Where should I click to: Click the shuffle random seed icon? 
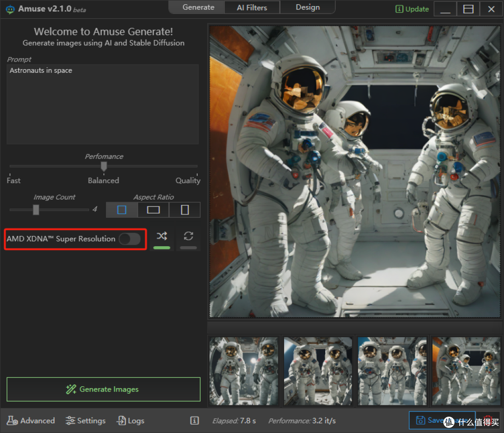162,236
